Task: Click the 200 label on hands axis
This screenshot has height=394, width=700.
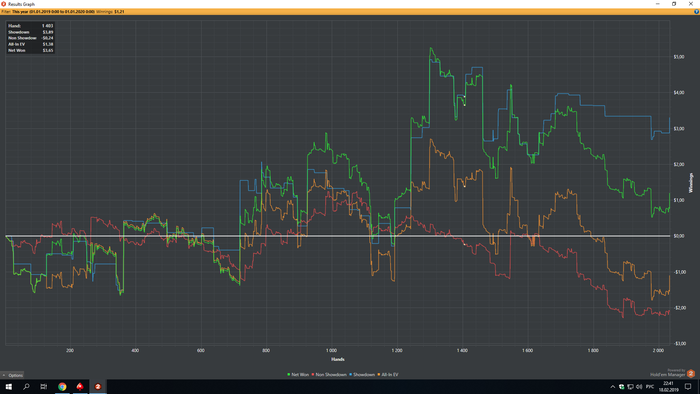Action: [70, 351]
